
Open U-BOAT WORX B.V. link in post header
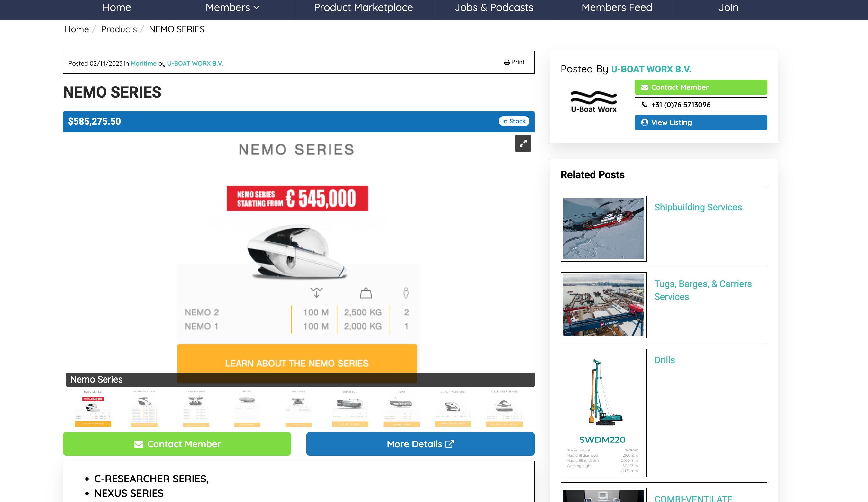coord(195,63)
